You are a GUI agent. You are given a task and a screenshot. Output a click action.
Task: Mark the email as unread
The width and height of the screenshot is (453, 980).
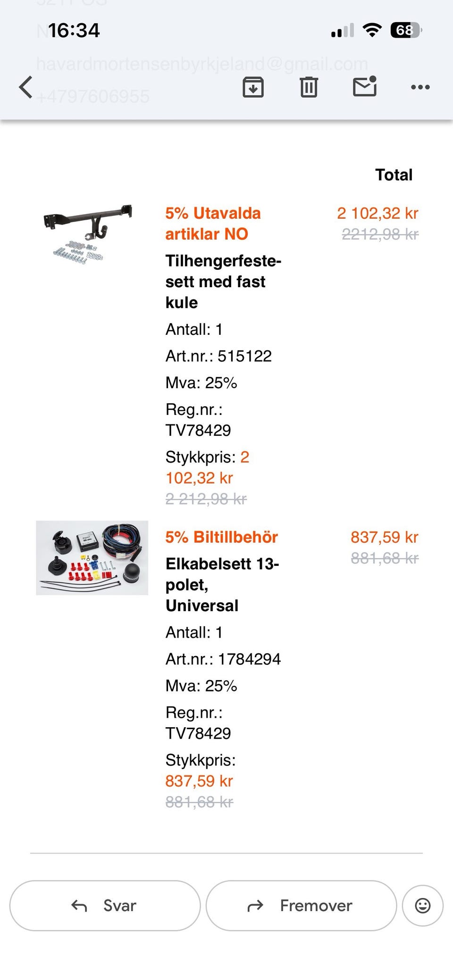tap(364, 87)
